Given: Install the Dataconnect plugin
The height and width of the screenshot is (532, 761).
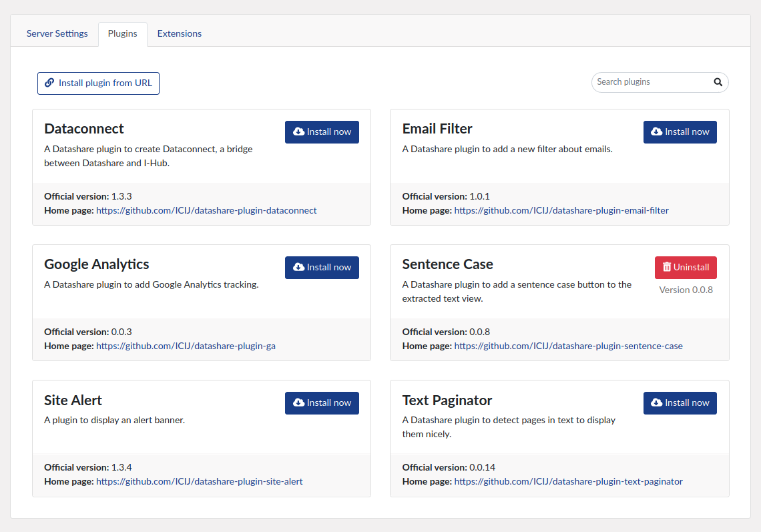Looking at the screenshot, I should pyautogui.click(x=322, y=132).
